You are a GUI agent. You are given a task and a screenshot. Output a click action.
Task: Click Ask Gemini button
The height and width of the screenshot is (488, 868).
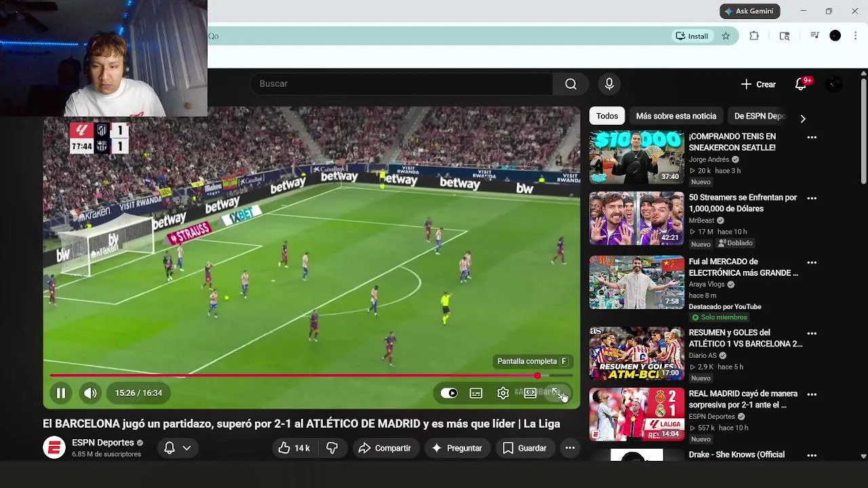(x=749, y=11)
